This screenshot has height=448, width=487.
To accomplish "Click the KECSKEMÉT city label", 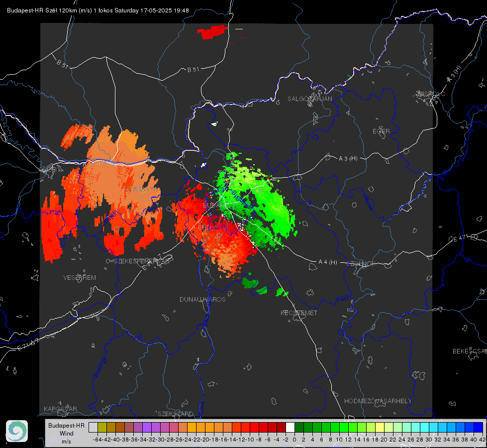I will pos(299,313).
